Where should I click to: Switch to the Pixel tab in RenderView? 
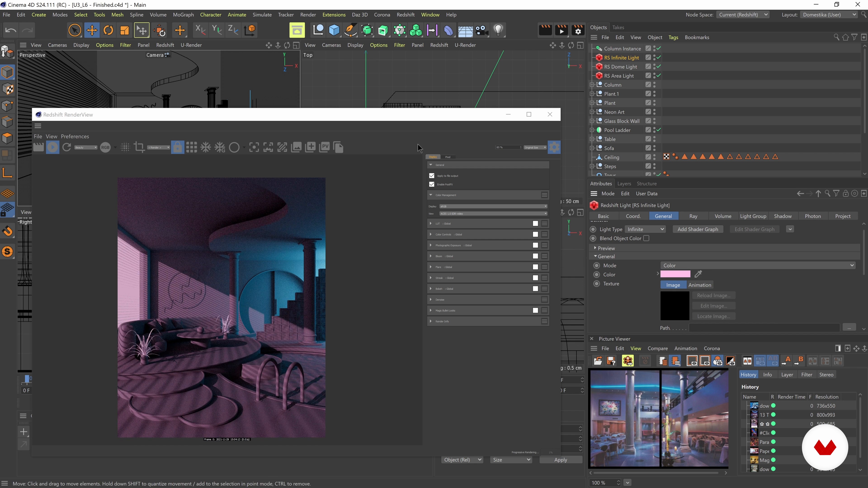pyautogui.click(x=448, y=157)
